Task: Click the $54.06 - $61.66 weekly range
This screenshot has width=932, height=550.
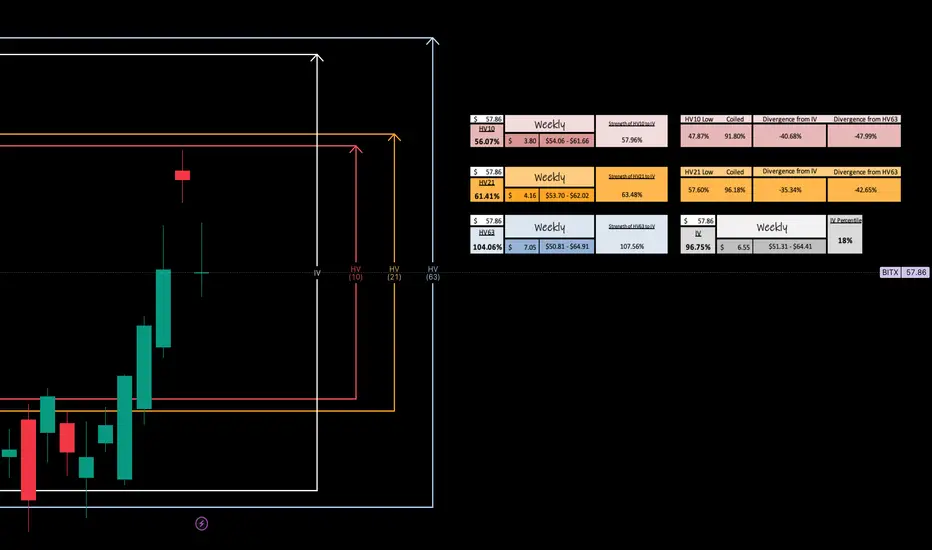Action: click(x=567, y=141)
